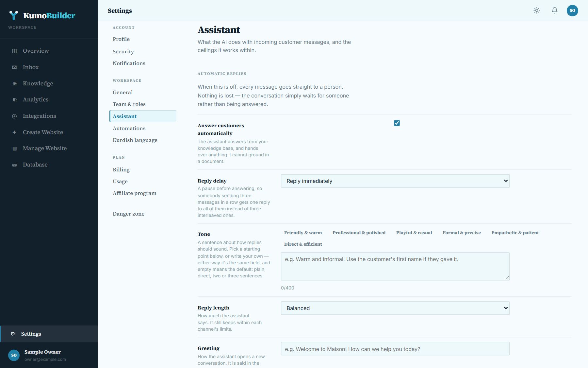Open the SO user avatar in header

pos(572,10)
